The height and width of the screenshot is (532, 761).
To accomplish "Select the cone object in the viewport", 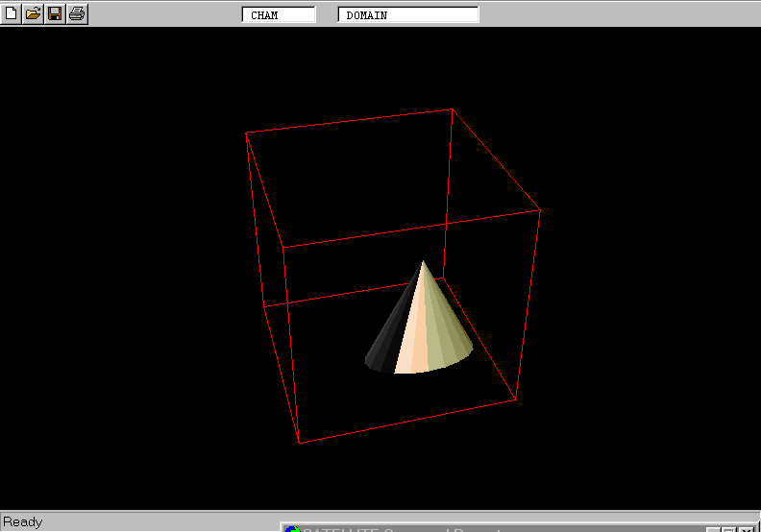I will point(420,331).
